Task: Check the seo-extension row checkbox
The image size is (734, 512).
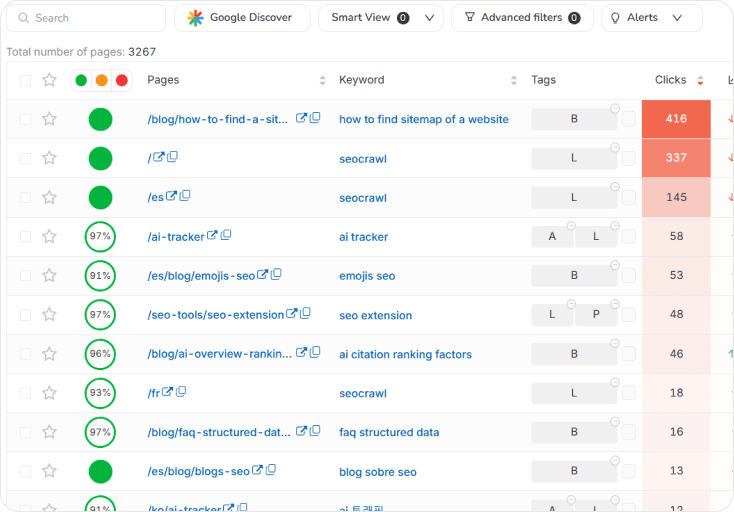Action: 25,315
